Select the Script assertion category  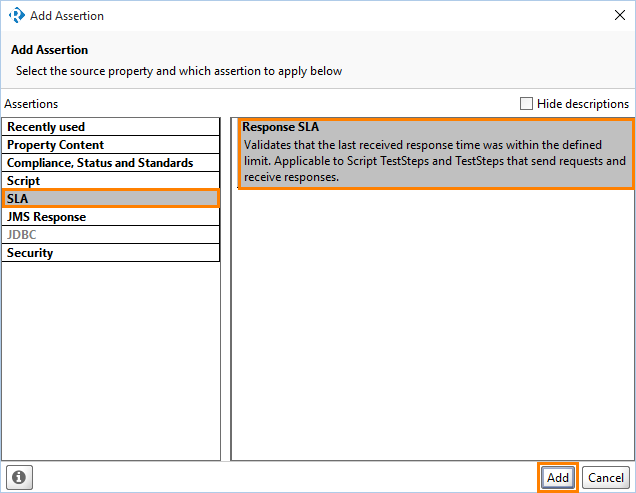111,181
